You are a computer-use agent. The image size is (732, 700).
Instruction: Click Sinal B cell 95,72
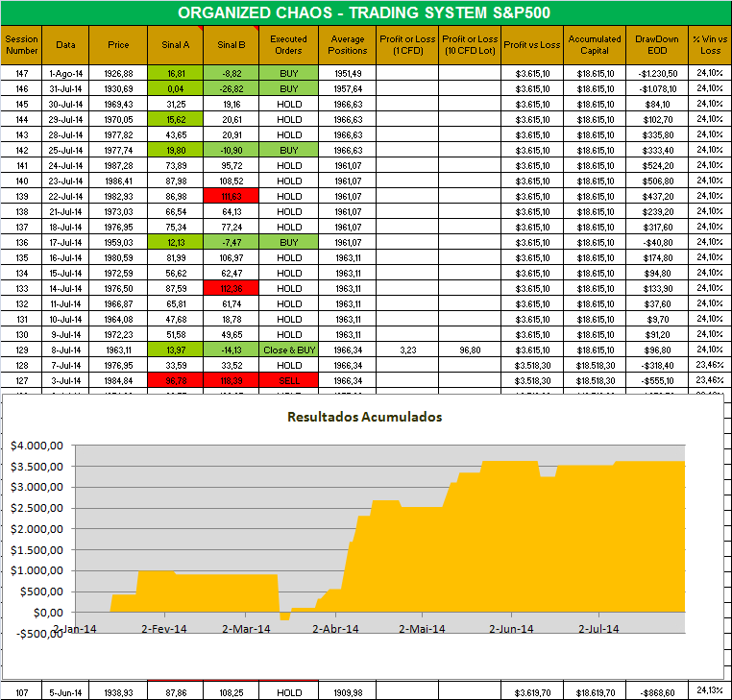coord(232,166)
